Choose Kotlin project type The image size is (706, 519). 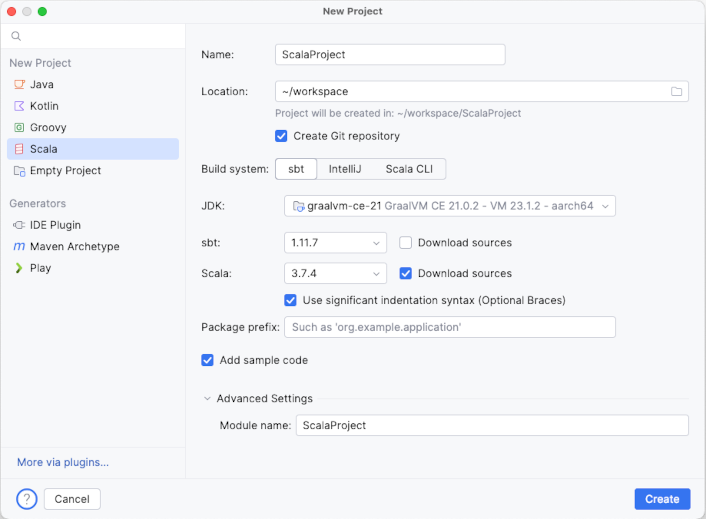tap(93, 106)
